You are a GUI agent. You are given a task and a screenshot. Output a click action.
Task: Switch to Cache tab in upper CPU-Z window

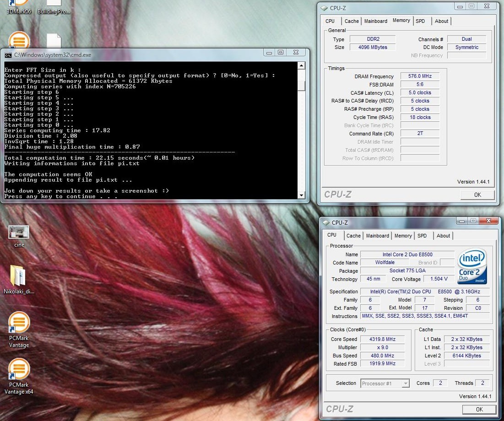[x=352, y=21]
